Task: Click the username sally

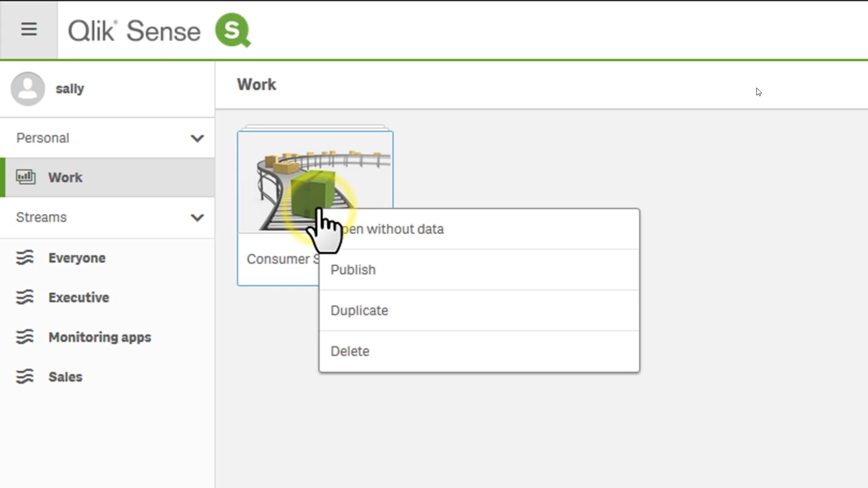Action: (70, 89)
